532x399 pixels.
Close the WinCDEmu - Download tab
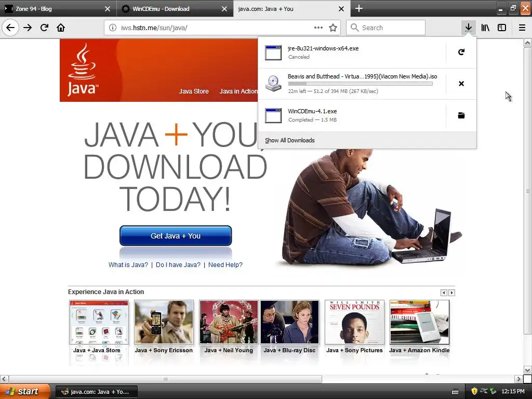pos(224,9)
